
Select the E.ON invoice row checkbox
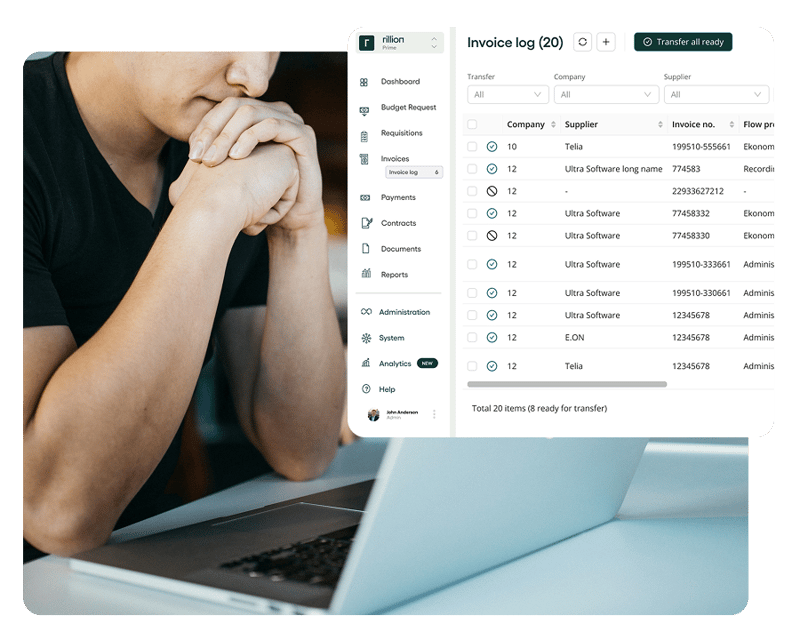click(473, 337)
